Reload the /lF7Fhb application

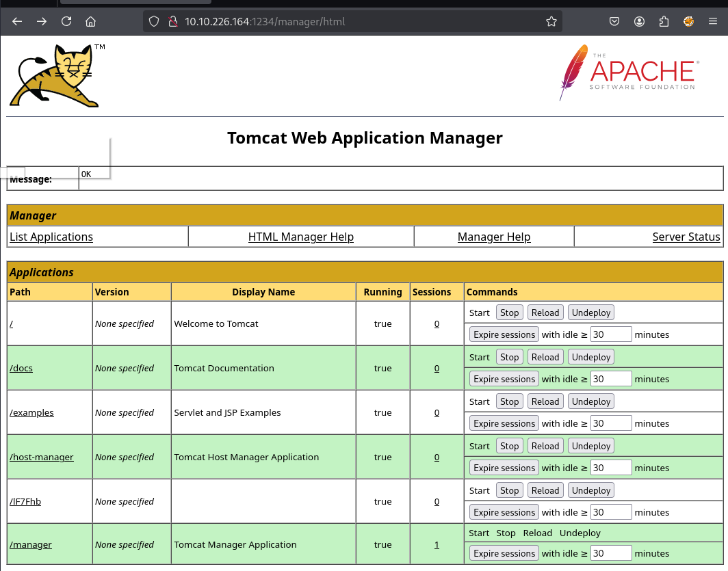pos(545,491)
